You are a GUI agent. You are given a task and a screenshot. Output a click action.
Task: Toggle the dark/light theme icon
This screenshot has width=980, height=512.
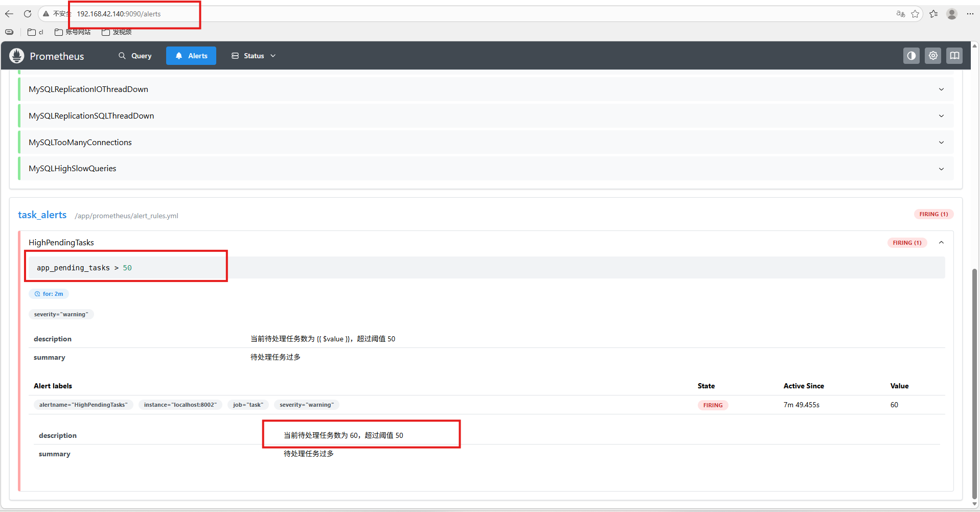click(x=911, y=56)
